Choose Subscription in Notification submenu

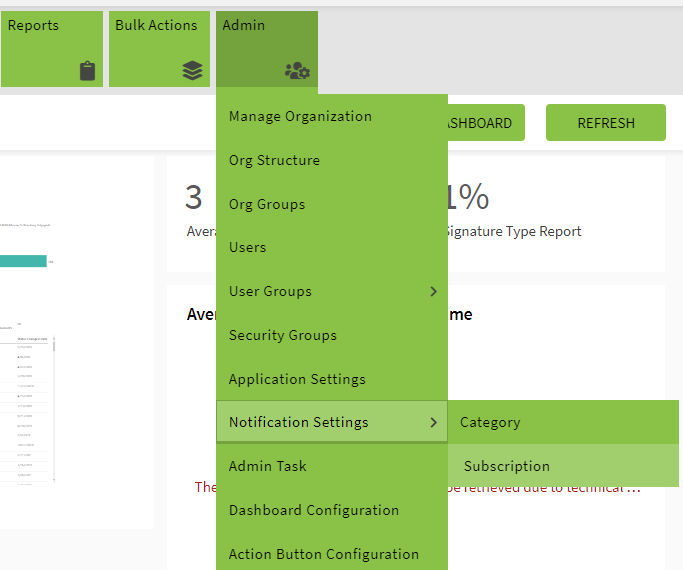(x=507, y=466)
